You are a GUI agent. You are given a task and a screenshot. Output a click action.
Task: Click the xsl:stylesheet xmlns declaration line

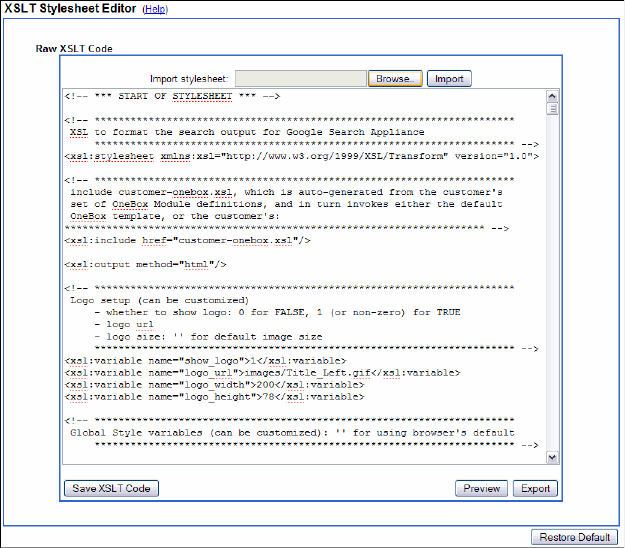coord(302,156)
